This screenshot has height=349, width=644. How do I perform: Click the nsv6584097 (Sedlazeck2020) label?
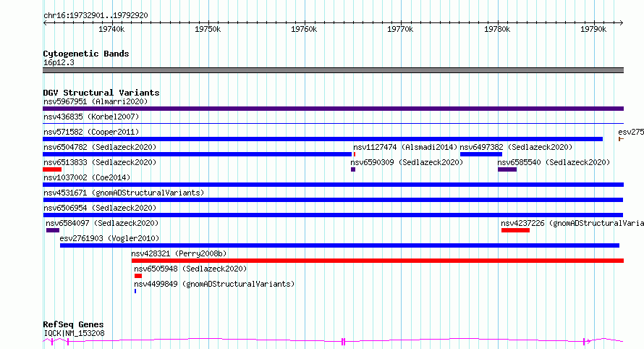(x=102, y=223)
